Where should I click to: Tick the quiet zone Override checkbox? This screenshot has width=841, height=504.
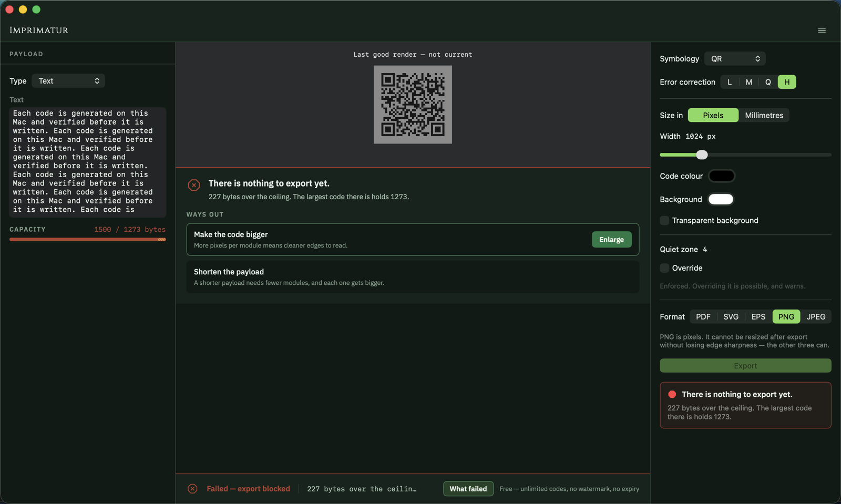[x=664, y=268]
